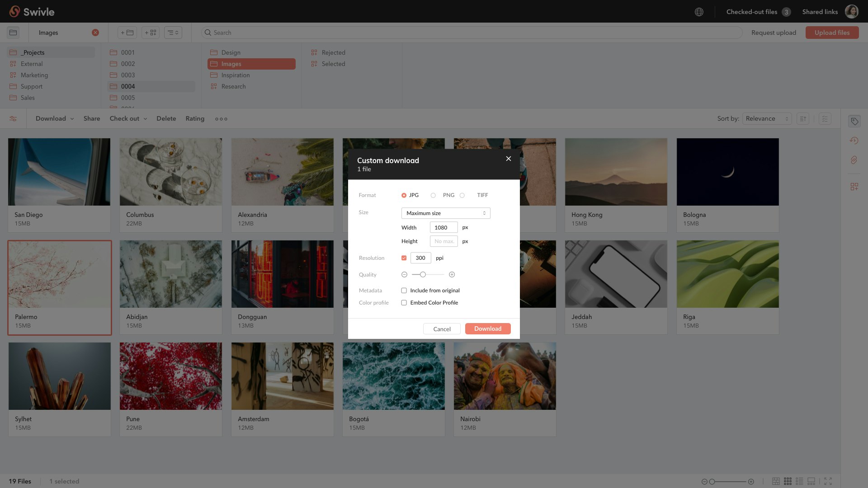Screen dimensions: 868x488
Task: Open the Inspiration folder
Action: pos(235,75)
